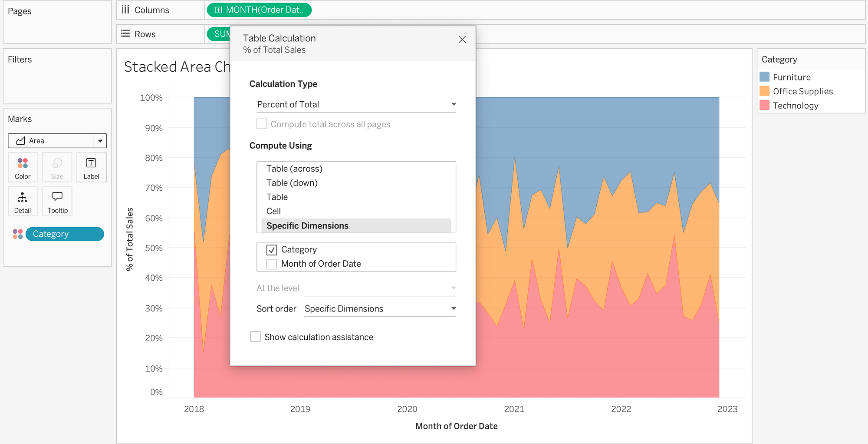Screen dimensions: 868x444
Task: Open the Detail marks card
Action: click(23, 201)
